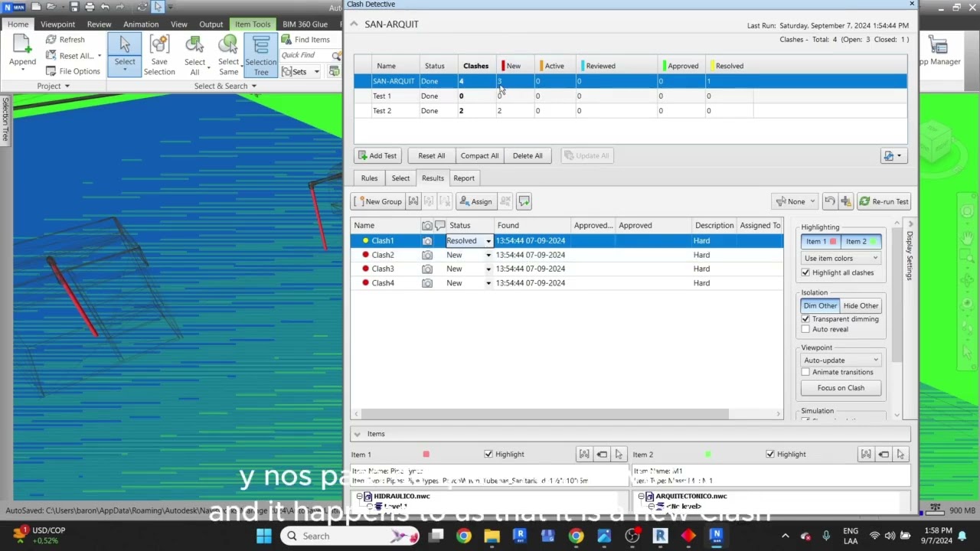The width and height of the screenshot is (980, 551).
Task: Toggle Item 2 highlighting button
Action: click(861, 242)
